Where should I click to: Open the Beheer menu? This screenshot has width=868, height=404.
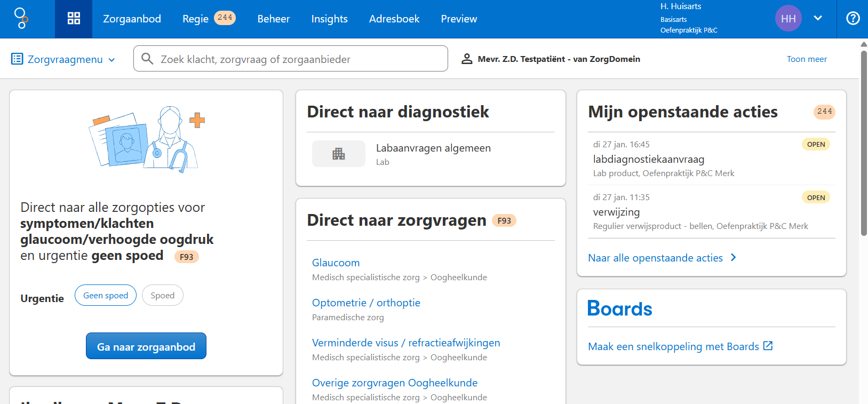coord(274,19)
